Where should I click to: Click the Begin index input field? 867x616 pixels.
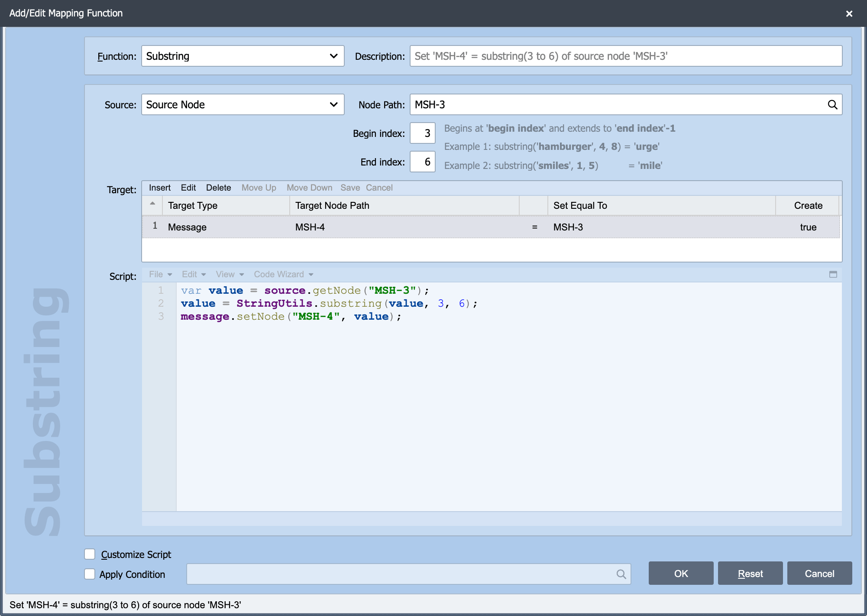click(423, 133)
